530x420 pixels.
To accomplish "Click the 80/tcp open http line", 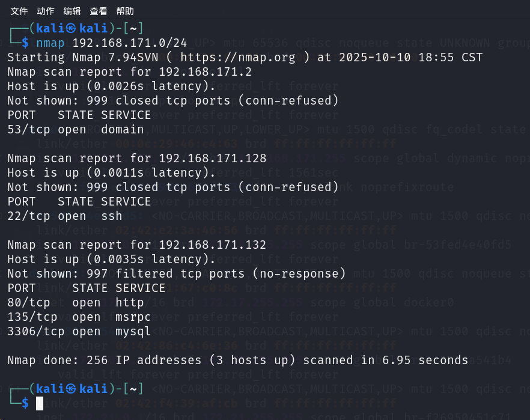I will click(76, 303).
